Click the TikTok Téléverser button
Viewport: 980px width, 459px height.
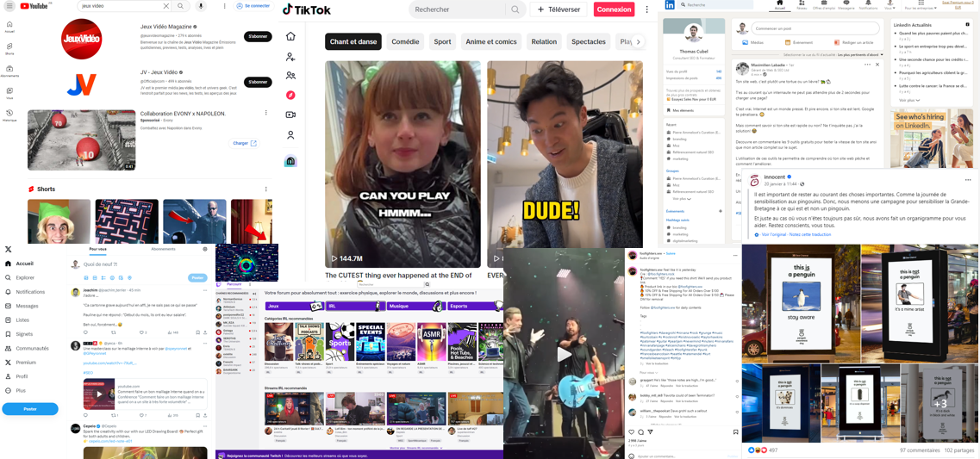point(559,9)
